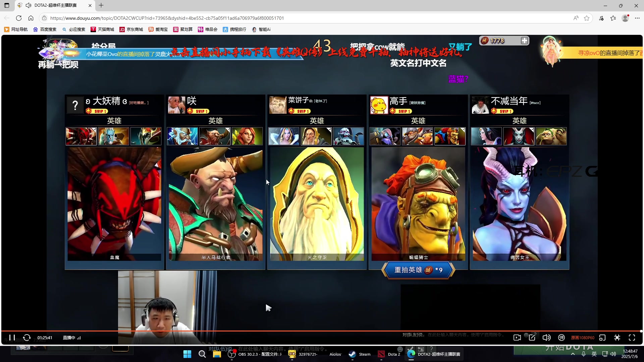Select the Centaur hero icon under 咲
Viewport: 644px width, 362px height.
(x=215, y=136)
